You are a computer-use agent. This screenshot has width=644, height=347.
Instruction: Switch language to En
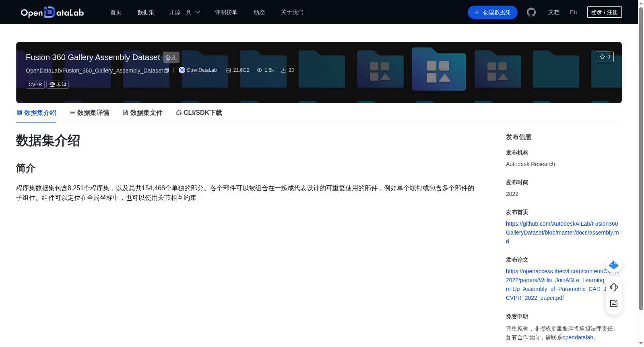(573, 12)
